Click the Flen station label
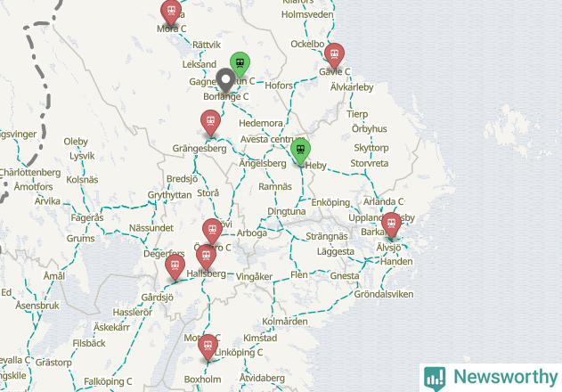 coord(299,275)
